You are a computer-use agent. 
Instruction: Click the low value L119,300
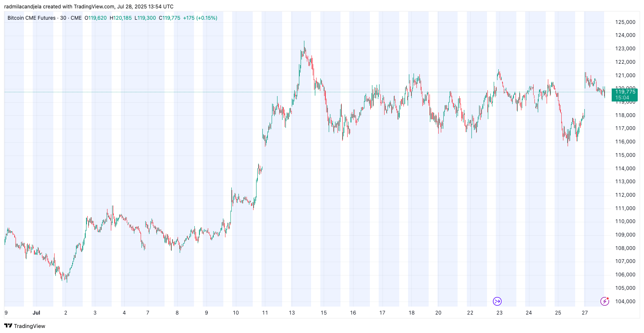click(x=145, y=18)
